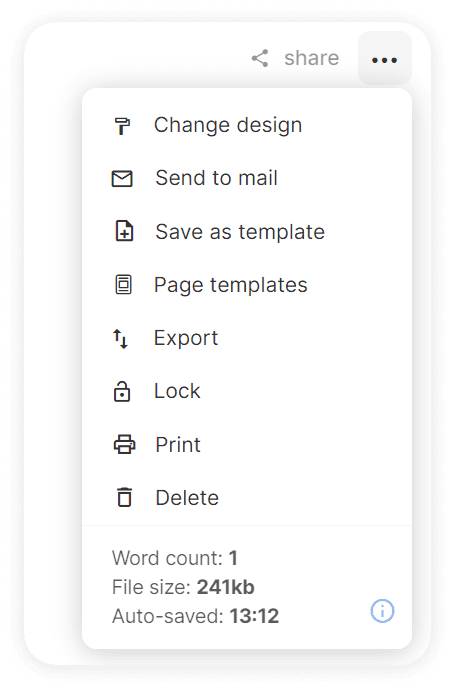Open the blue info circle icon
455x691 pixels.
click(x=382, y=611)
